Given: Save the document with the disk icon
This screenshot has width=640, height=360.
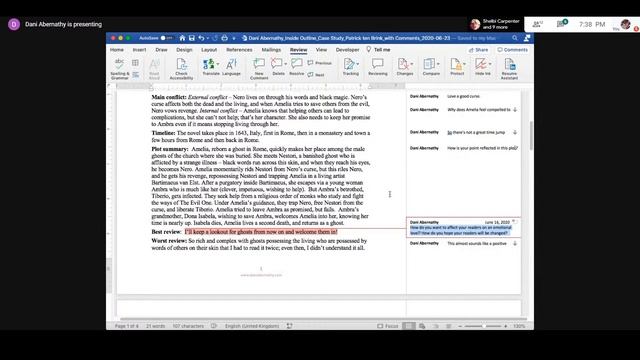Looking at the screenshot, I should (191, 38).
